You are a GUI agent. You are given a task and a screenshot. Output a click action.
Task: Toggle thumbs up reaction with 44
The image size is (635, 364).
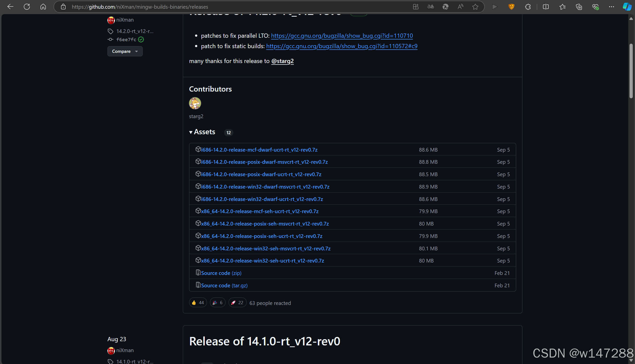198,303
